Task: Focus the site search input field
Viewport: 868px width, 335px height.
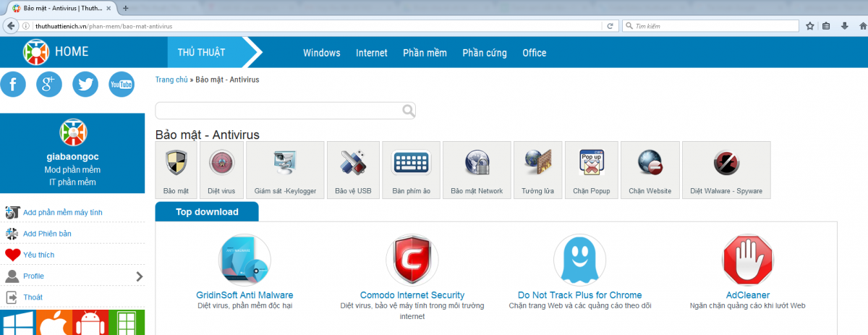Action: click(278, 111)
